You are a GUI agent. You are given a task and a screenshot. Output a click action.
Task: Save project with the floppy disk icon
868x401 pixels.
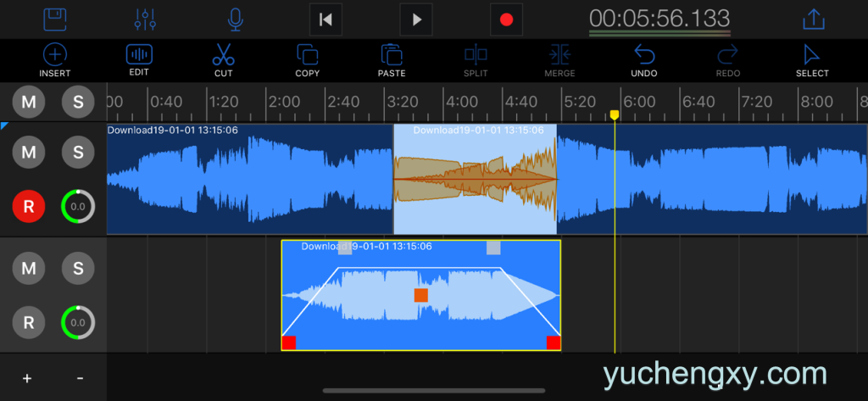click(x=55, y=19)
